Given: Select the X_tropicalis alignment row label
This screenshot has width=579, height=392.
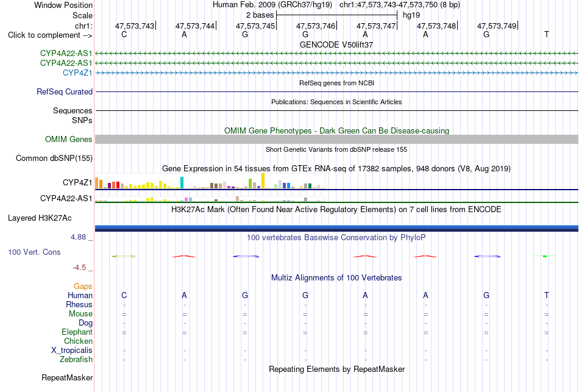Looking at the screenshot, I should click(72, 351).
